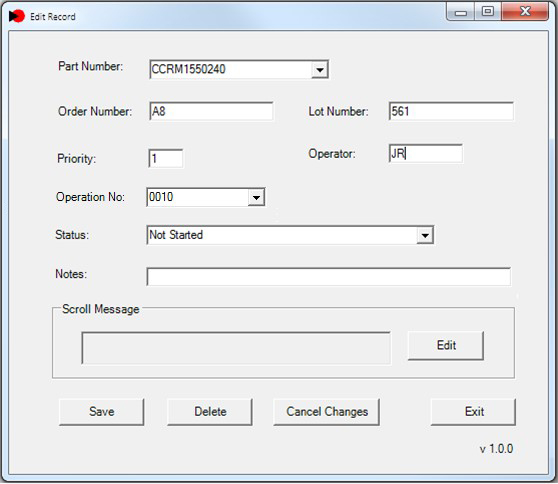
Task: Click the Priority label
Action: coord(77,159)
